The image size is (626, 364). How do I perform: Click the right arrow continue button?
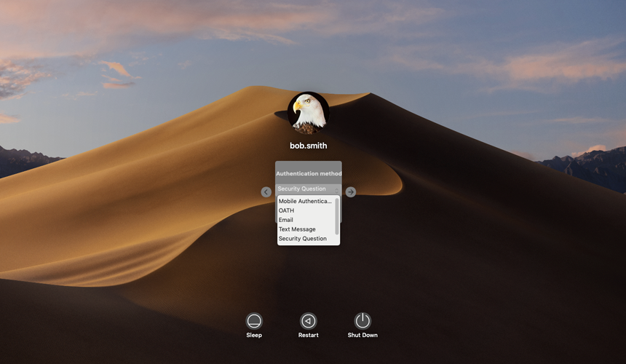351,192
